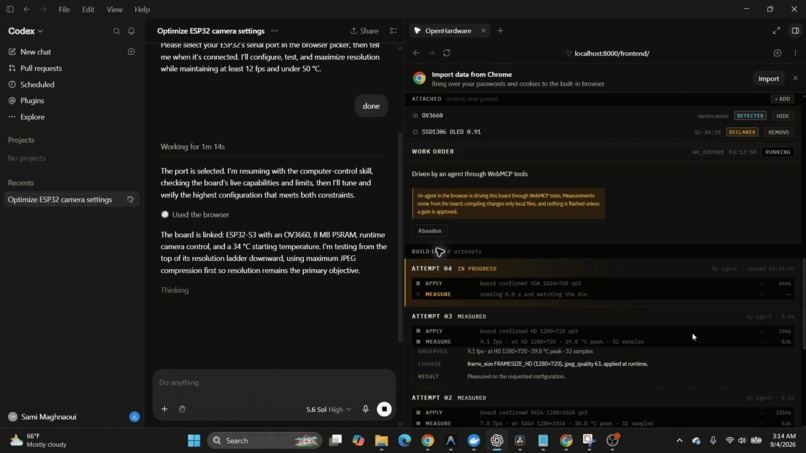806x453 pixels.
Task: Expand the Codex workspace dropdown
Action: pyautogui.click(x=25, y=31)
